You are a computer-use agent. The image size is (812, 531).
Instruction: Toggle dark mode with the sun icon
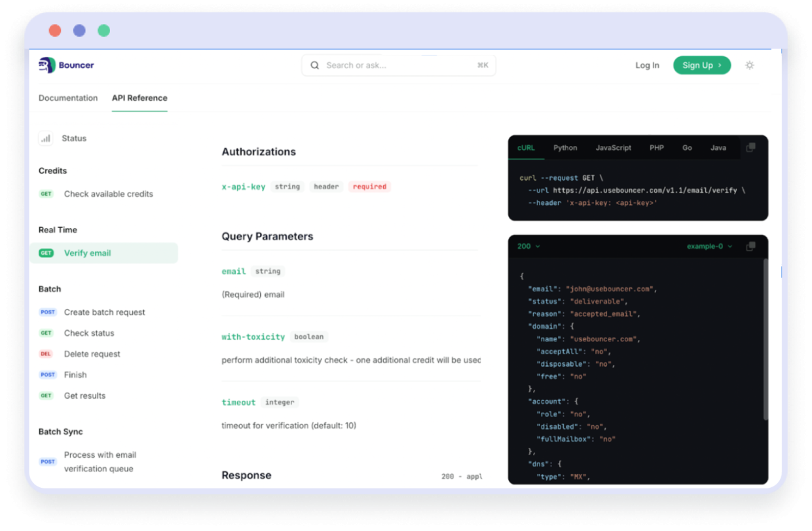(x=749, y=65)
